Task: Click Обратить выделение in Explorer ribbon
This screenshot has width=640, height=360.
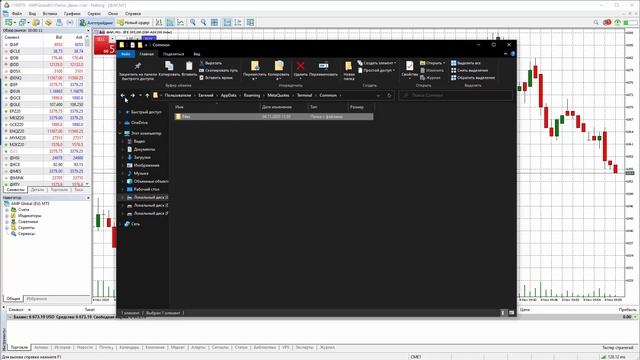Action: coord(473,78)
